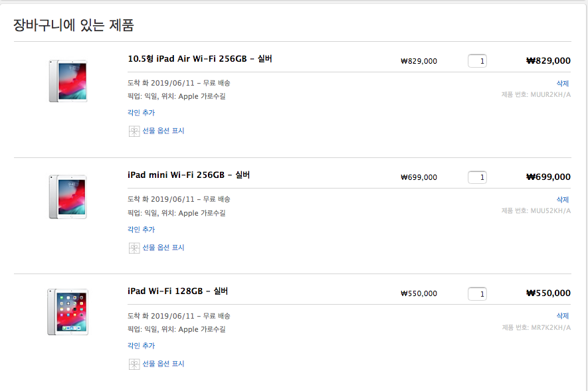The width and height of the screenshot is (588, 391).
Task: Click gift icon in iPad Air row
Action: tap(134, 131)
